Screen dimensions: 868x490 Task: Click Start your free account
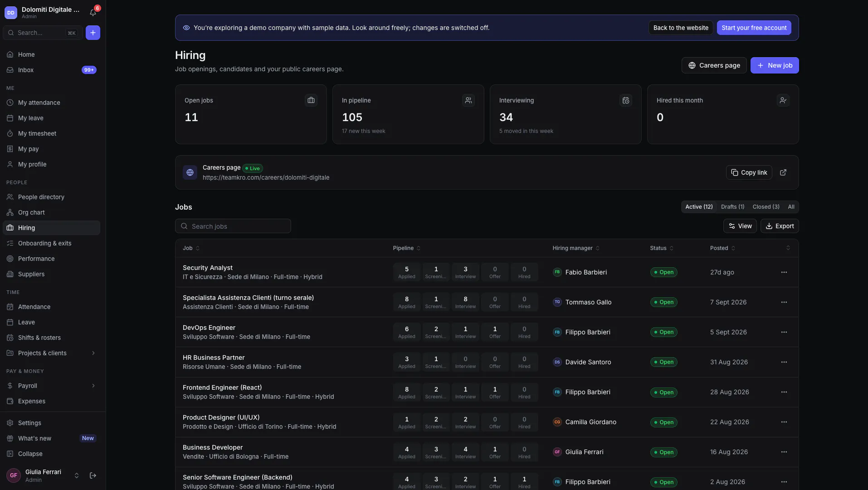coord(754,28)
